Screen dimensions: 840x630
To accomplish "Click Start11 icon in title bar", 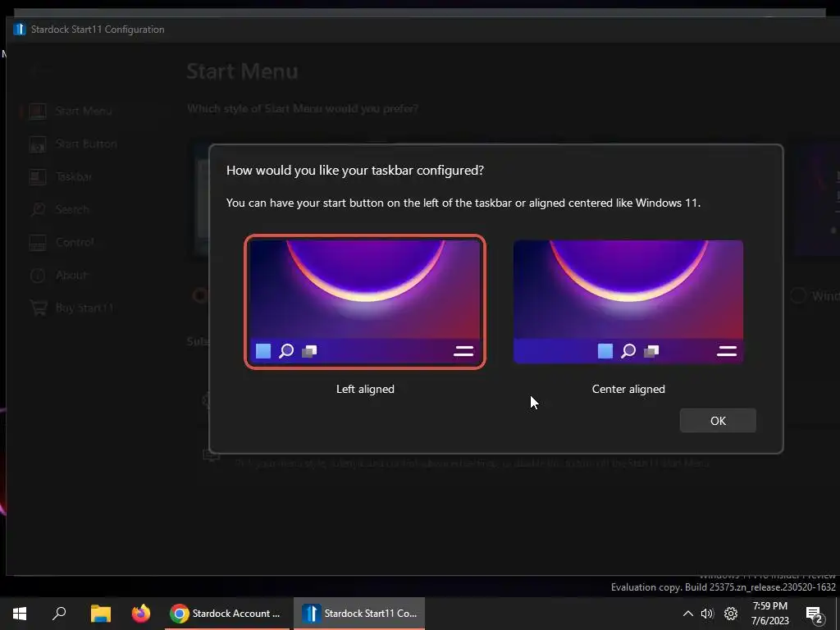I will click(20, 29).
